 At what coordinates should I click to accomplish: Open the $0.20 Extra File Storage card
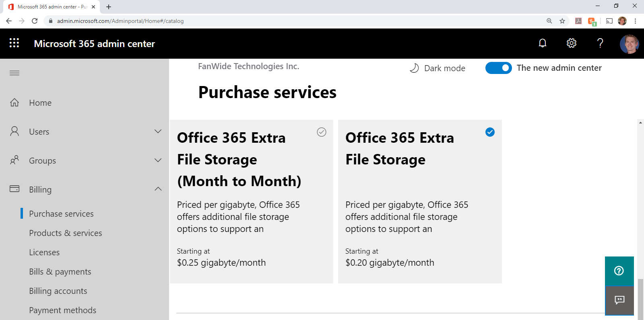(x=420, y=201)
